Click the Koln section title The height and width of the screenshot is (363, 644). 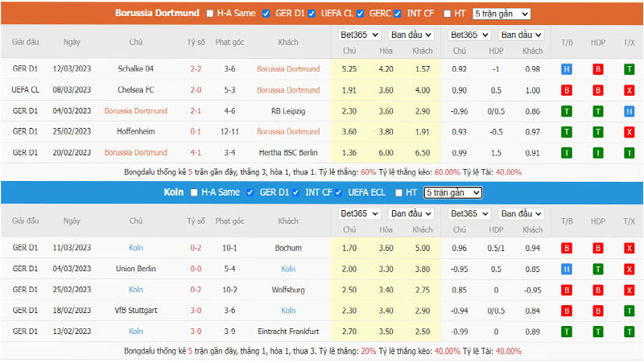(173, 192)
